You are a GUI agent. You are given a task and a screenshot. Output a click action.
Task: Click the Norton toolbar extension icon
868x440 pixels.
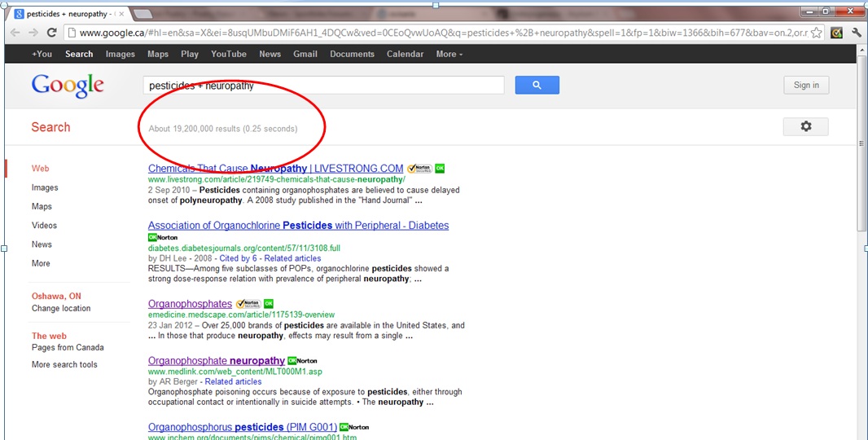tap(836, 33)
